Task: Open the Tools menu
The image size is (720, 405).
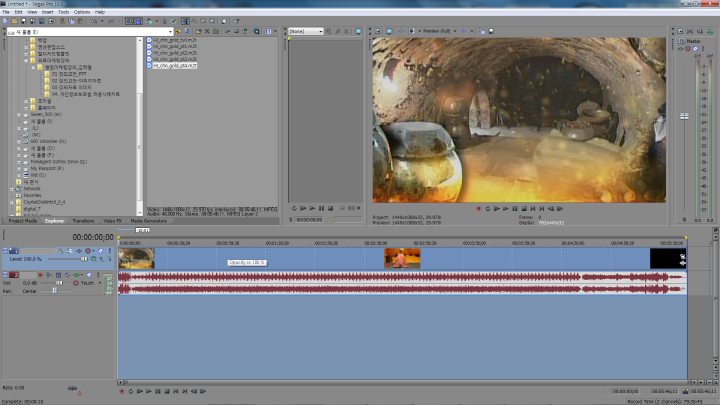Action: [x=63, y=12]
